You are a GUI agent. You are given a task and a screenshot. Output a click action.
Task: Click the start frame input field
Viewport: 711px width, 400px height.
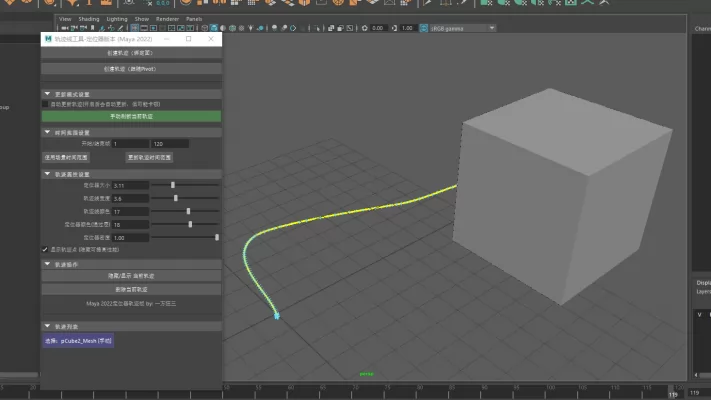tap(128, 144)
